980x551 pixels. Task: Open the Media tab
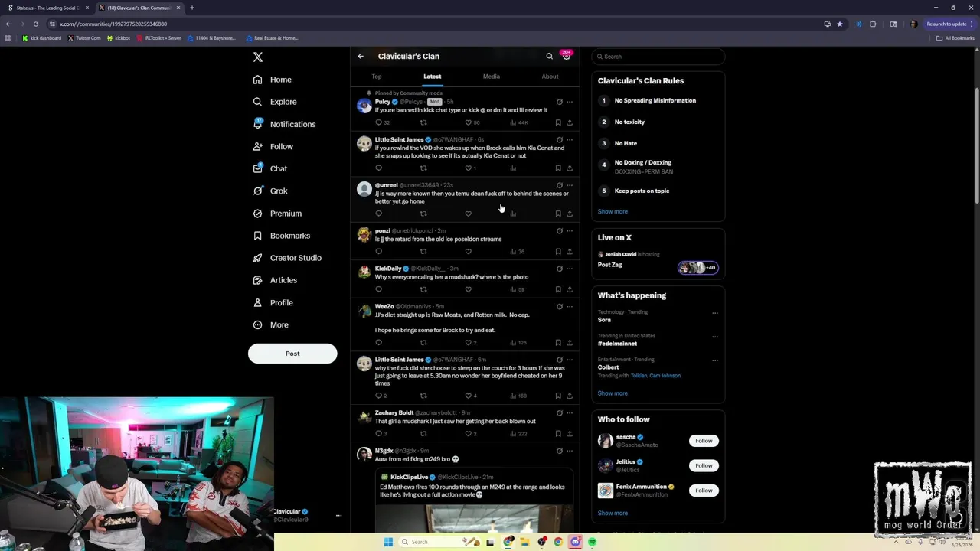click(492, 77)
